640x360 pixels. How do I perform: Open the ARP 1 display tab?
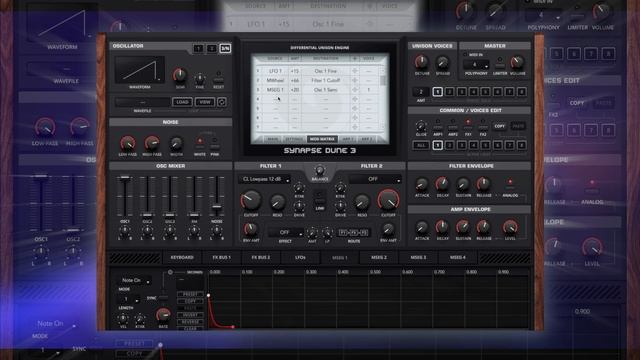347,139
